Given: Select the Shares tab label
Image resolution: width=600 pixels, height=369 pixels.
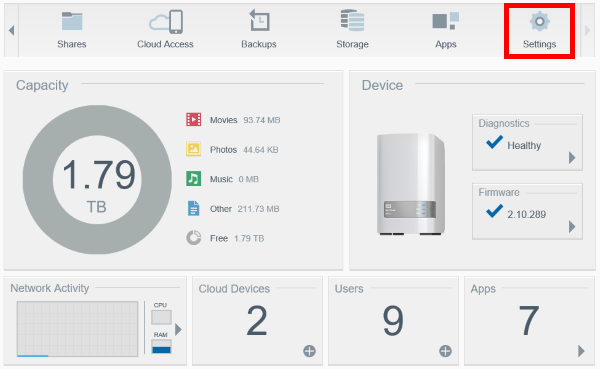Looking at the screenshot, I should (x=72, y=44).
